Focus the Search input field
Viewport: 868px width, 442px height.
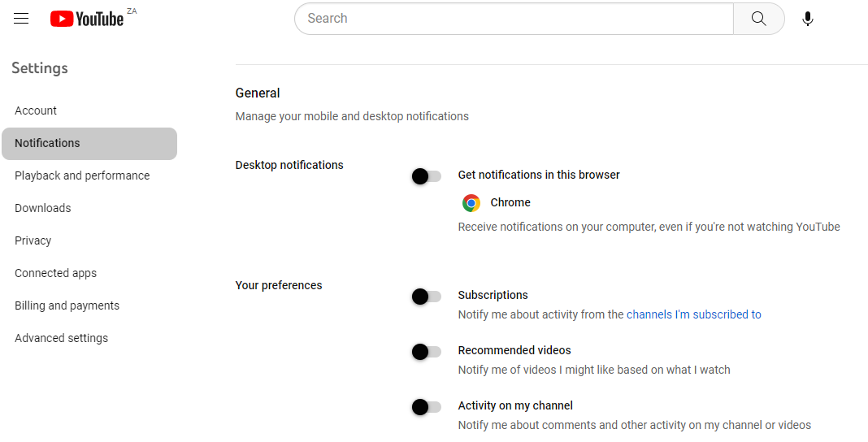[514, 19]
